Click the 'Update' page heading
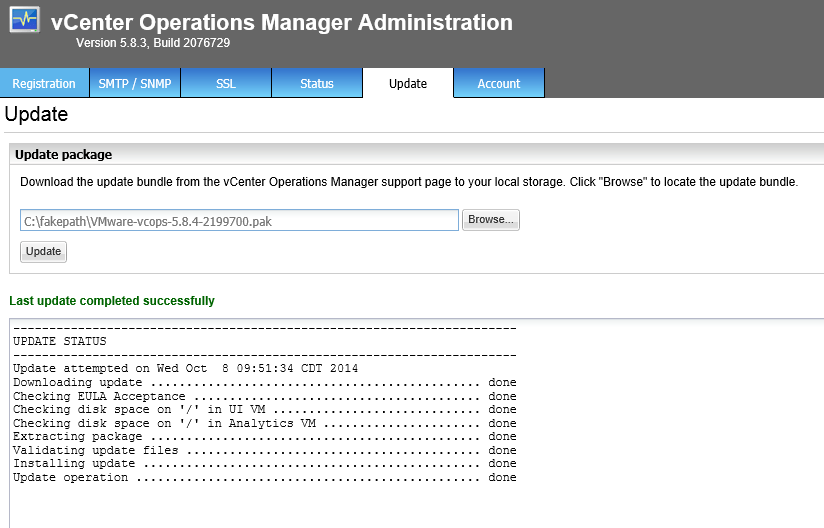Screen dimensions: 824x528 [x=36, y=115]
